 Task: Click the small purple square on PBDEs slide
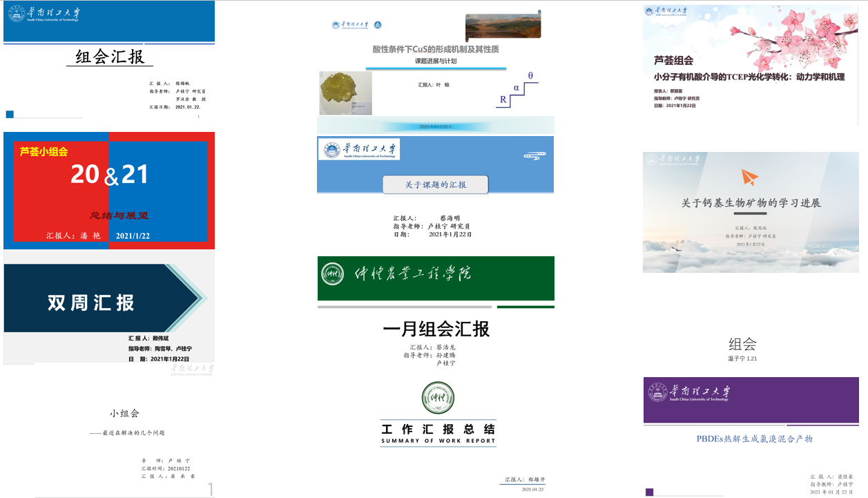pos(649,492)
